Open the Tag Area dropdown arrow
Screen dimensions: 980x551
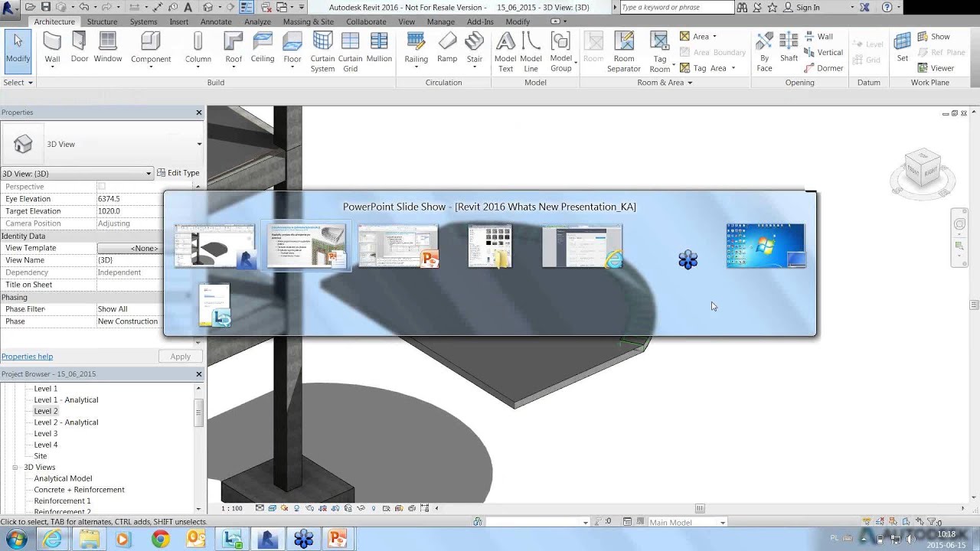pos(733,68)
